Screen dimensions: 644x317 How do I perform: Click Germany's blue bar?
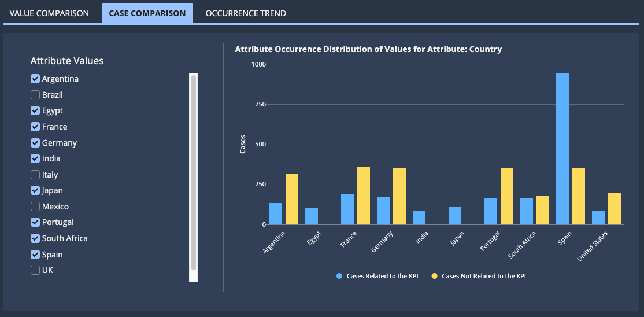383,211
